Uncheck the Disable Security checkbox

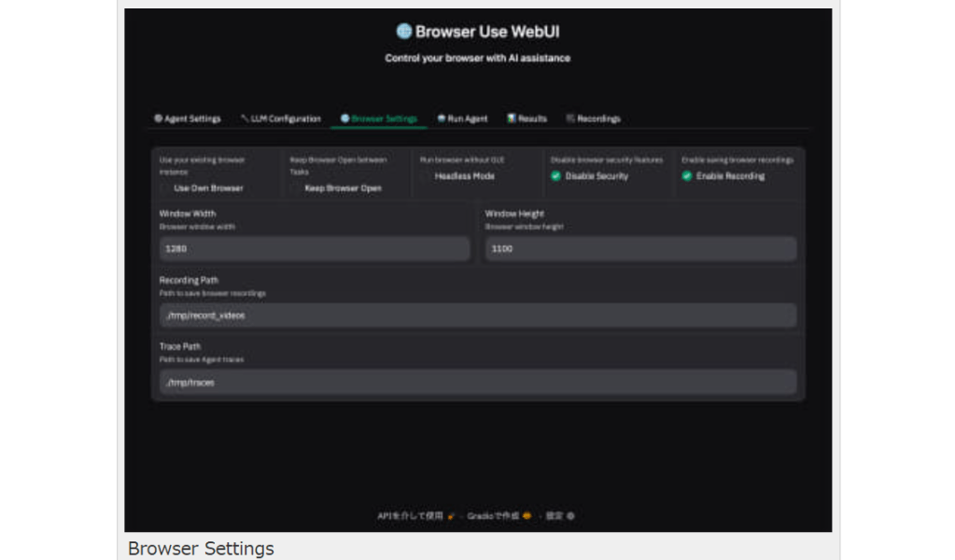(x=556, y=176)
